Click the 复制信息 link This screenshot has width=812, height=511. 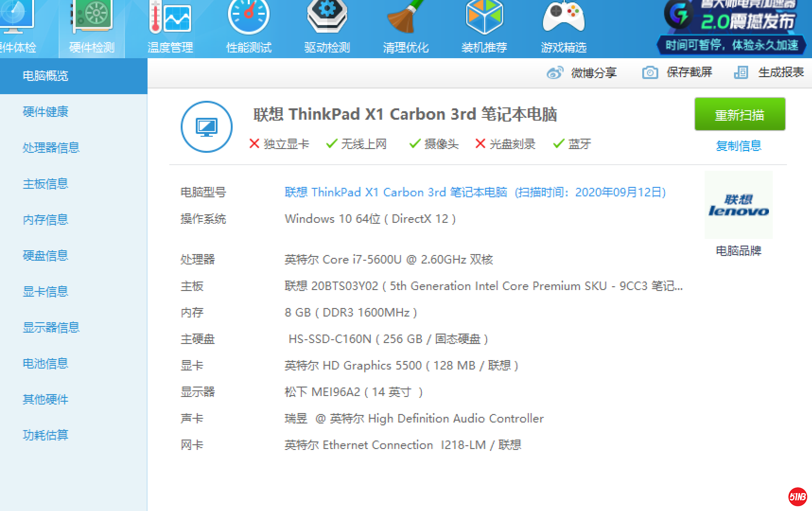739,146
